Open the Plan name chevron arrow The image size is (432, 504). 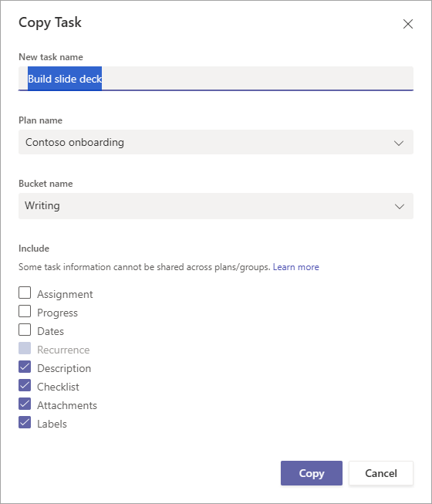tap(399, 143)
